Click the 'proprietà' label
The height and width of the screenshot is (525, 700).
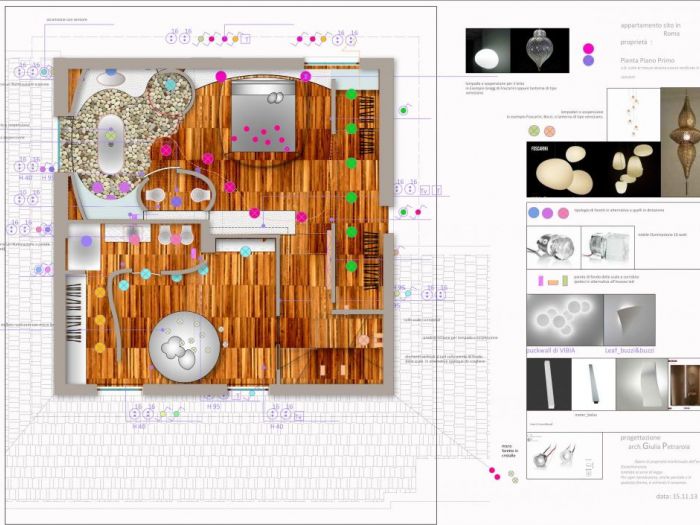click(x=633, y=42)
